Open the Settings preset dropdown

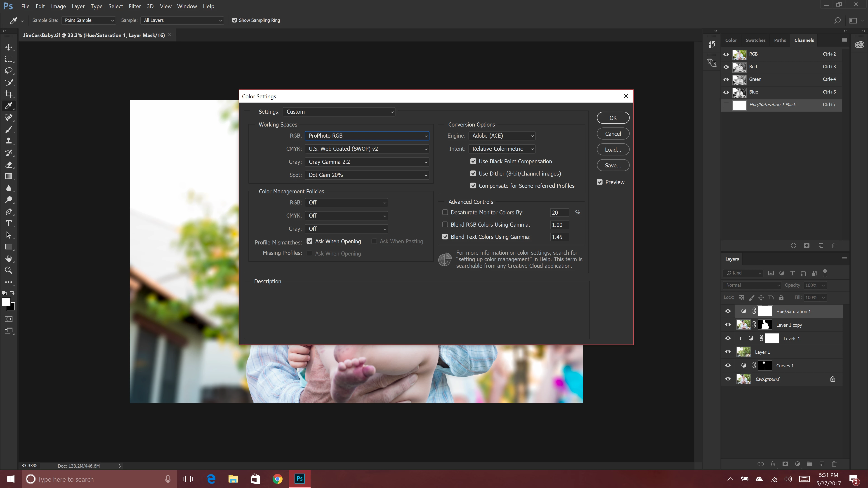(339, 111)
